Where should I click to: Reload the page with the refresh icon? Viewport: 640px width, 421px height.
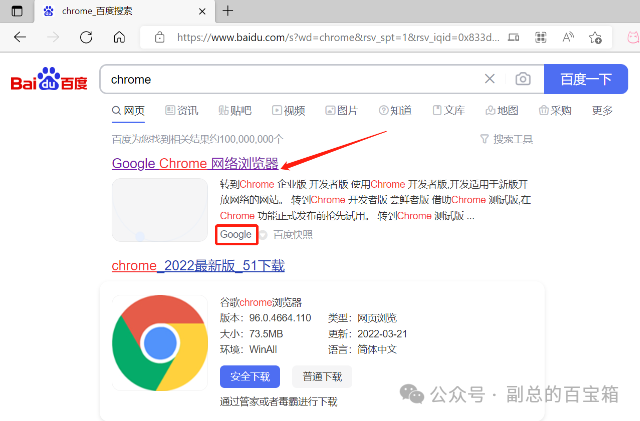pos(86,38)
